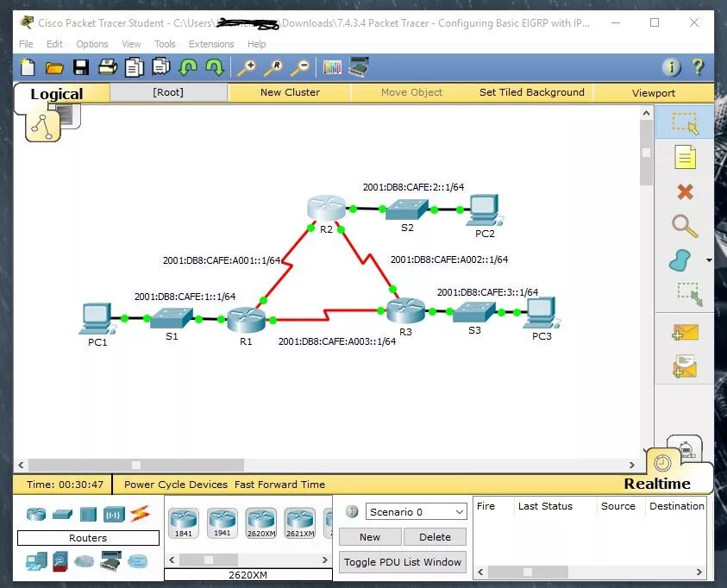Viewport: 727px width, 588px height.
Task: Click the device list right scroll arrow
Action: tap(324, 560)
